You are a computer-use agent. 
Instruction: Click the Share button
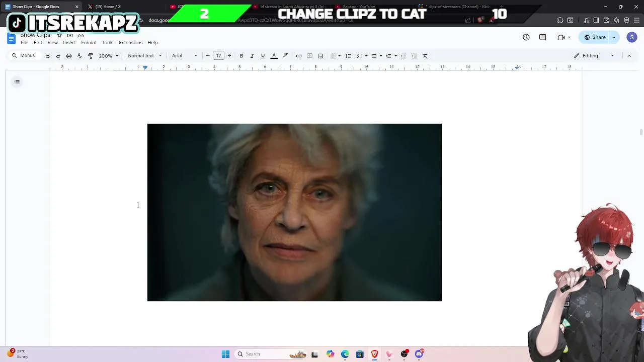(x=595, y=37)
